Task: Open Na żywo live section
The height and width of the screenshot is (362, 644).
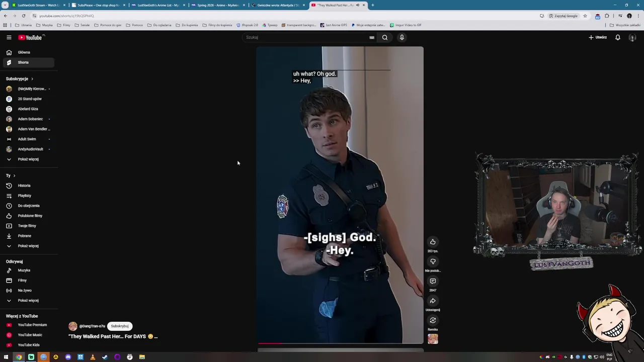Action: (28, 291)
